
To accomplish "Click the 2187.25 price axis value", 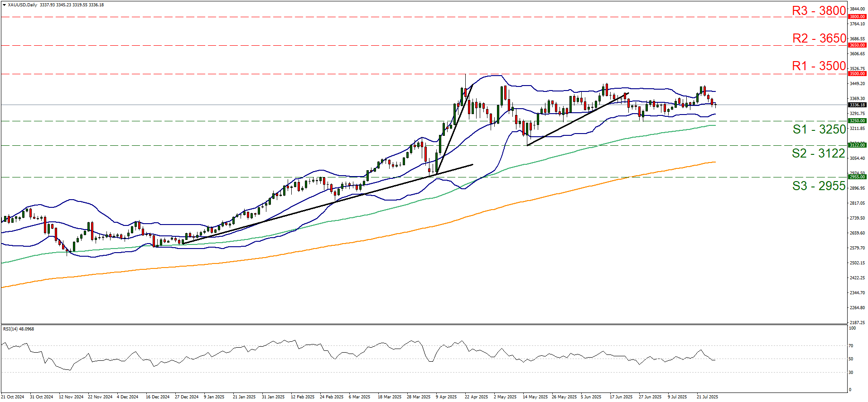I will [857, 323].
